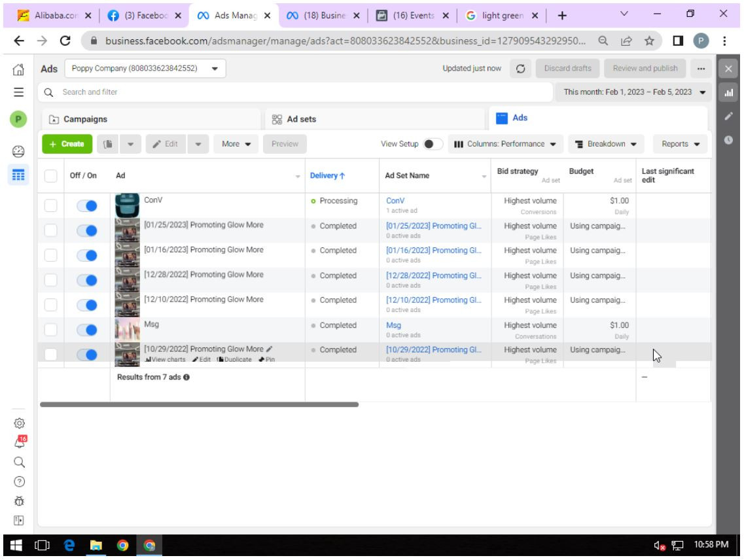Click the browser reload button
744x560 pixels.
[65, 41]
